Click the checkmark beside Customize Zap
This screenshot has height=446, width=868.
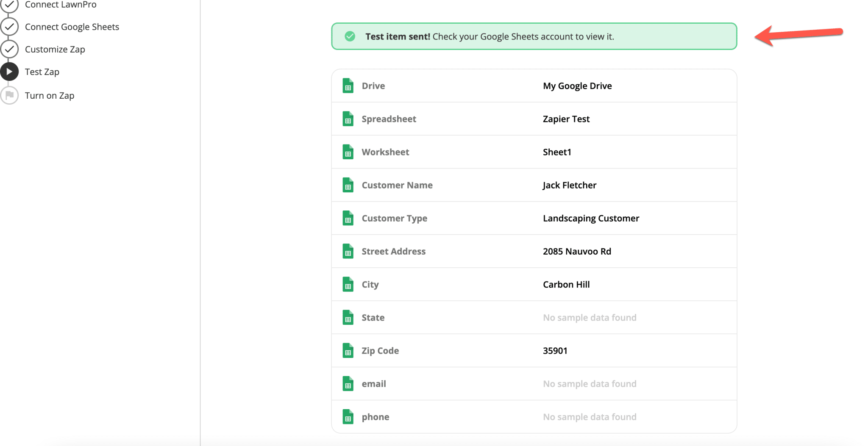(x=10, y=49)
